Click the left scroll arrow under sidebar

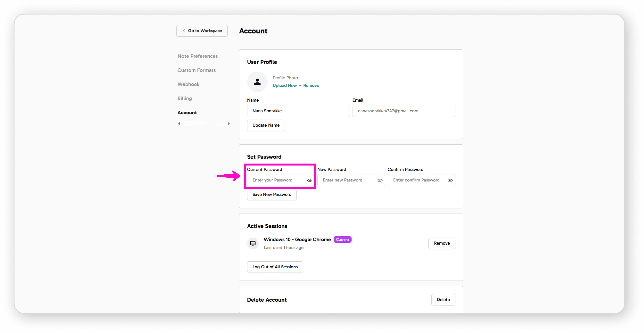[x=179, y=123]
